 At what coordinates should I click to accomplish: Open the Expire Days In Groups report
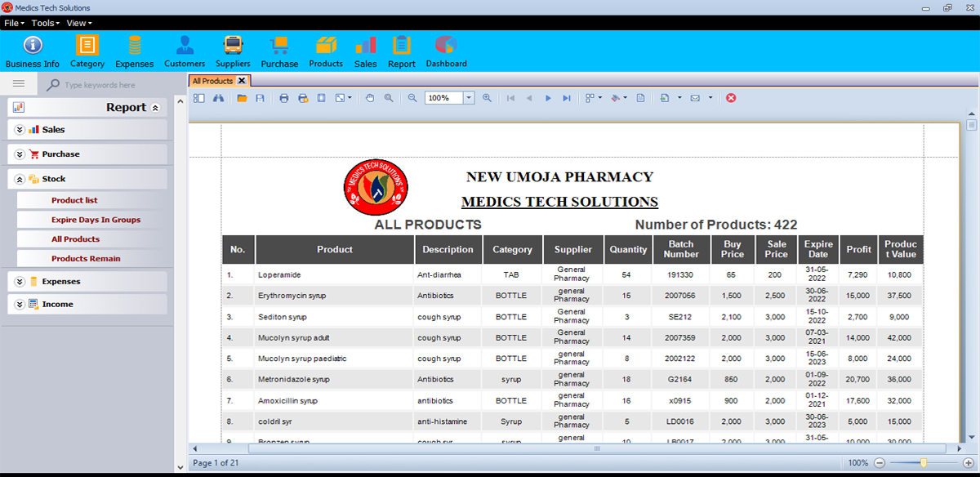tap(96, 220)
